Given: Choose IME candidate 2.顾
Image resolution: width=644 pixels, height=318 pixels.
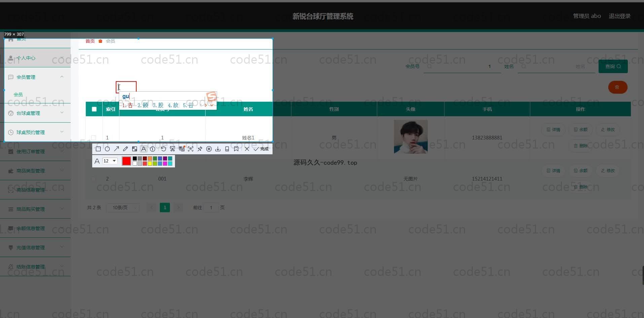Looking at the screenshot, I should coord(143,105).
